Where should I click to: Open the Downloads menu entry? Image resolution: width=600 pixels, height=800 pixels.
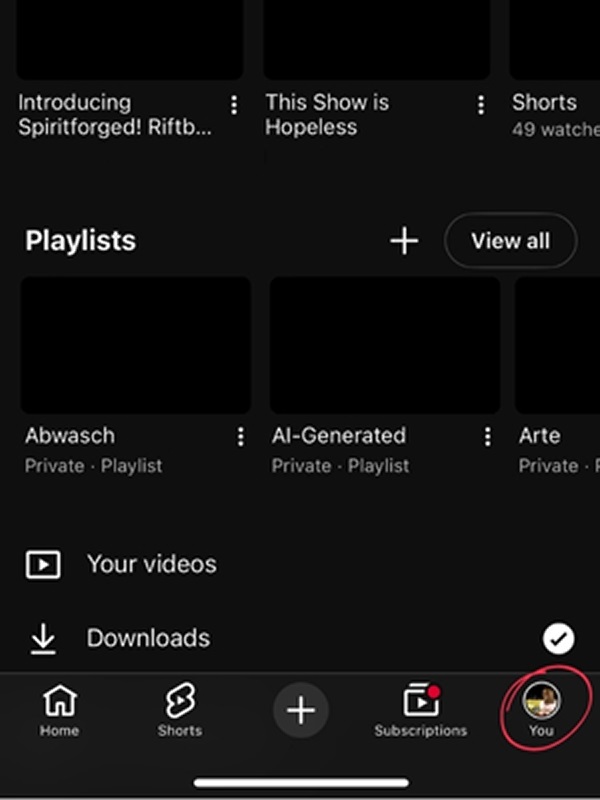148,638
